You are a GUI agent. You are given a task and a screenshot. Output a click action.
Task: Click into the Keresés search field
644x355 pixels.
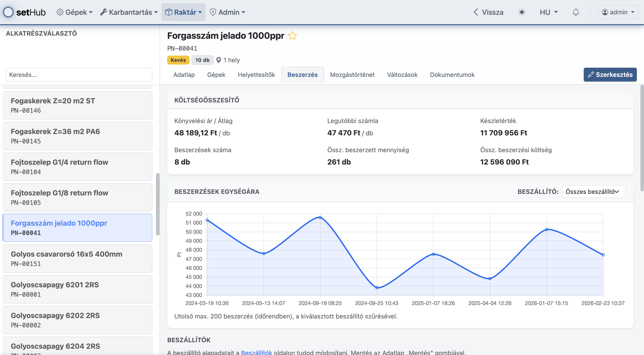point(79,74)
